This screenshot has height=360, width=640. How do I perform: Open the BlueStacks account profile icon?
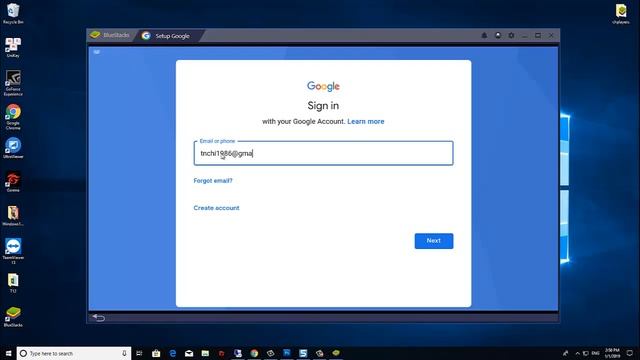(x=498, y=36)
